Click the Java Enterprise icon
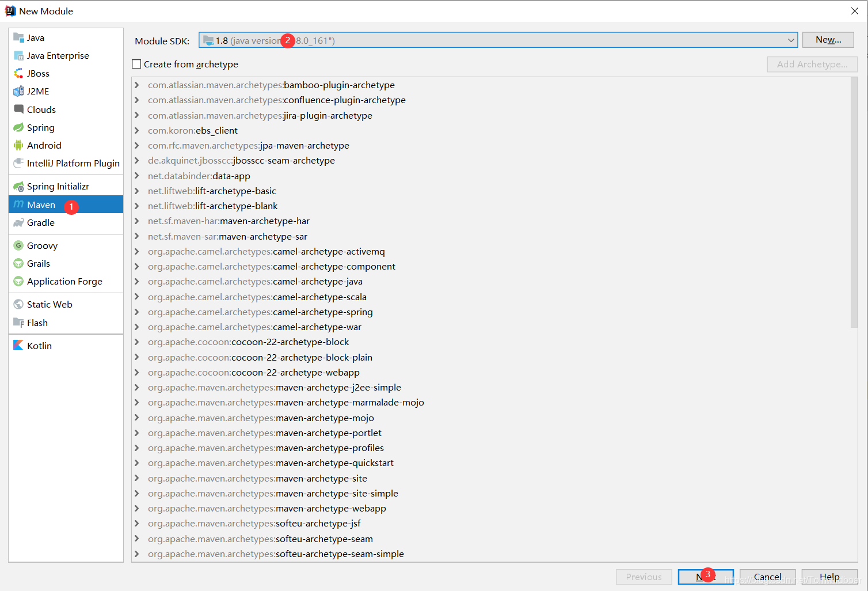 pos(18,55)
